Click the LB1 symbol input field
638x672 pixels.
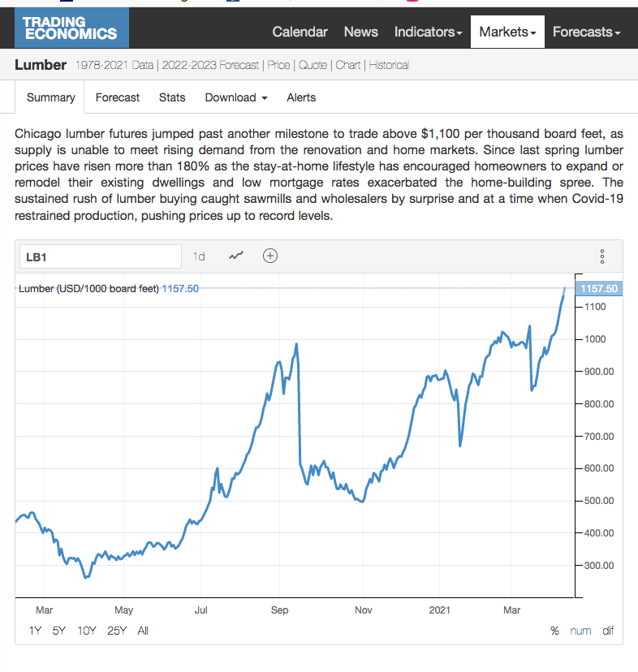[101, 256]
